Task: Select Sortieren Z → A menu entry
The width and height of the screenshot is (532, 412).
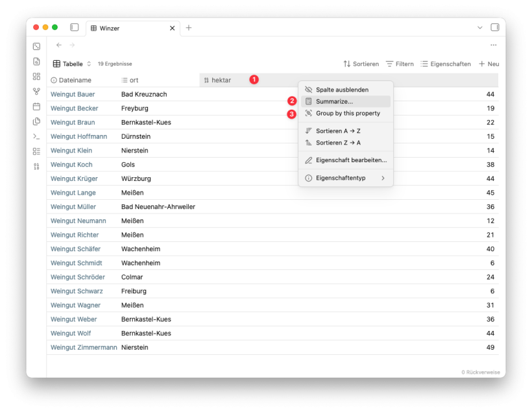Action: [x=338, y=143]
